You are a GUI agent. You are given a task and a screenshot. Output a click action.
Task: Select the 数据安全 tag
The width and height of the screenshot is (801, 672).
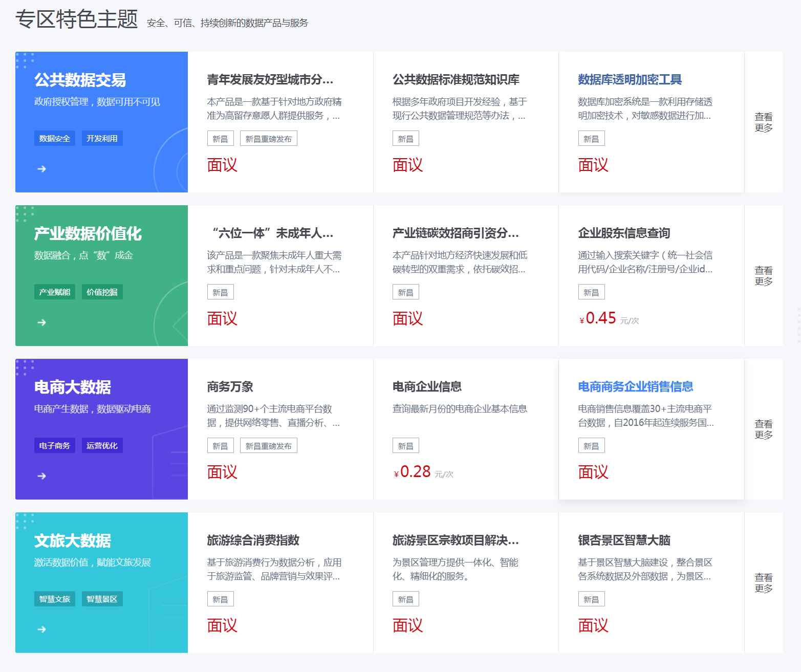(55, 138)
